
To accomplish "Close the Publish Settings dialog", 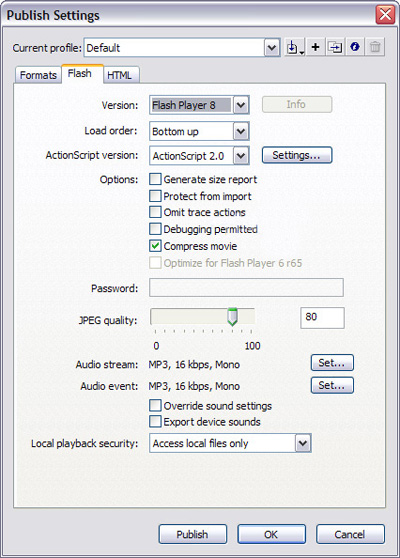I will pos(385,15).
